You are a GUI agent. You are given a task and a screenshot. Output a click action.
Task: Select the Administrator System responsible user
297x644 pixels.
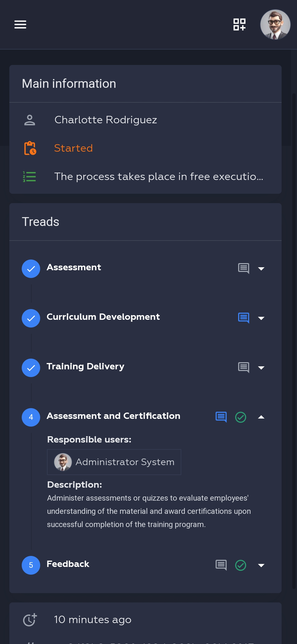click(114, 462)
